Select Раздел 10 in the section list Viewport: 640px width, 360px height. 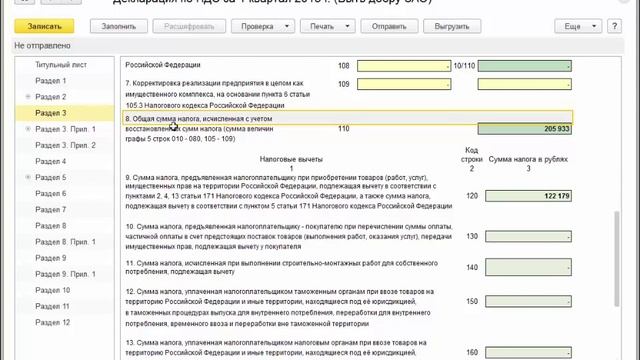53,290
